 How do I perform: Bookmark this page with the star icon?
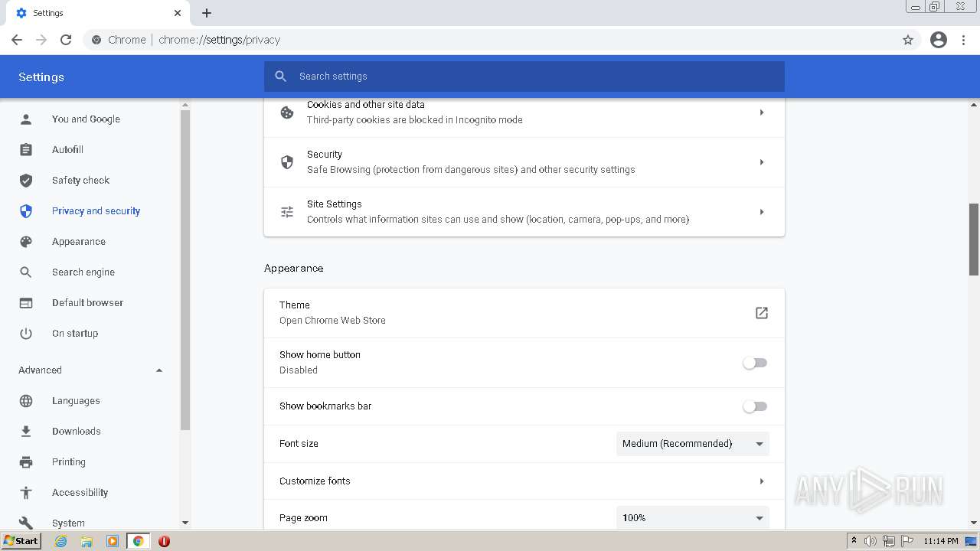(908, 40)
